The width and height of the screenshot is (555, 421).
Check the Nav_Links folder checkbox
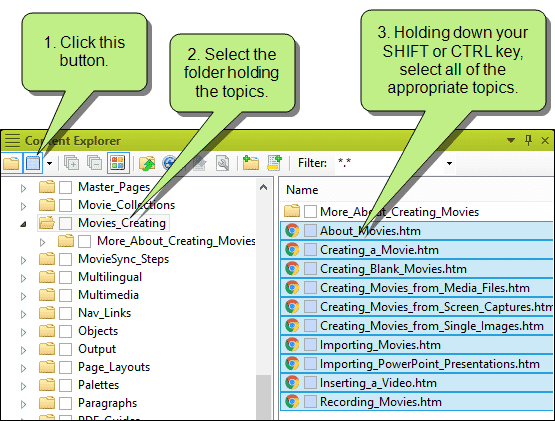(66, 313)
